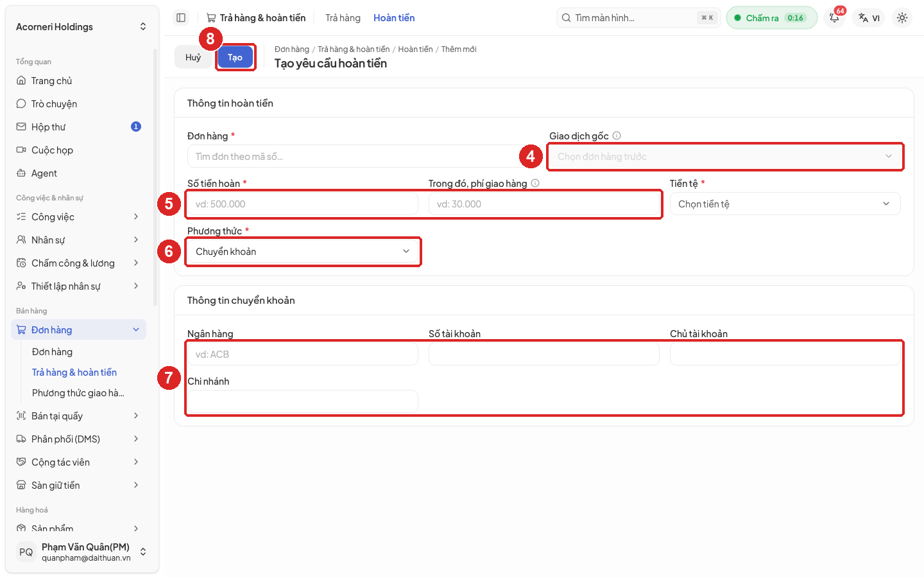Open Trang chủ home icon
924x578 pixels.
pyautogui.click(x=21, y=81)
